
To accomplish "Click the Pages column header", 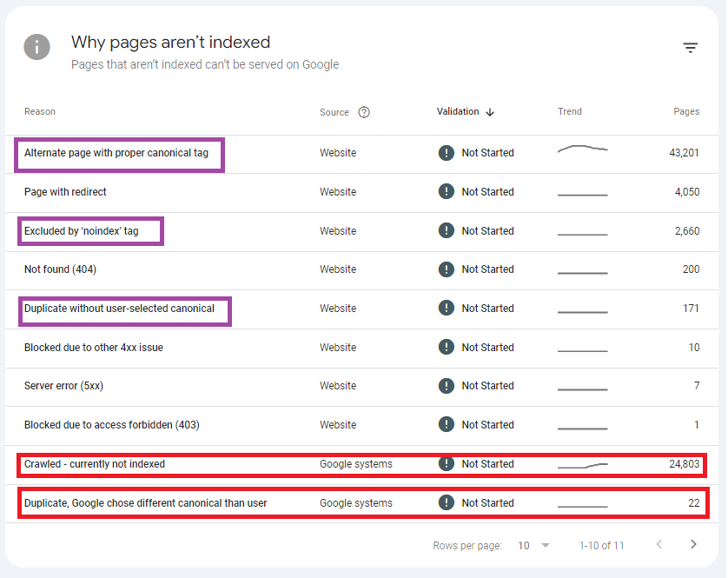I will pyautogui.click(x=686, y=111).
